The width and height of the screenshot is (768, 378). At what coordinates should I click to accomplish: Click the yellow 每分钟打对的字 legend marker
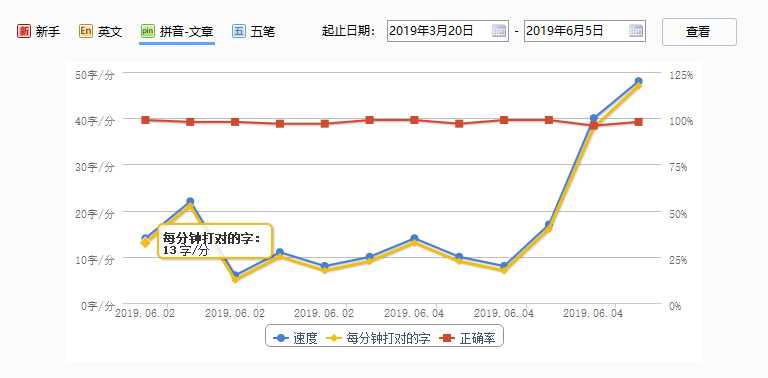pyautogui.click(x=334, y=338)
